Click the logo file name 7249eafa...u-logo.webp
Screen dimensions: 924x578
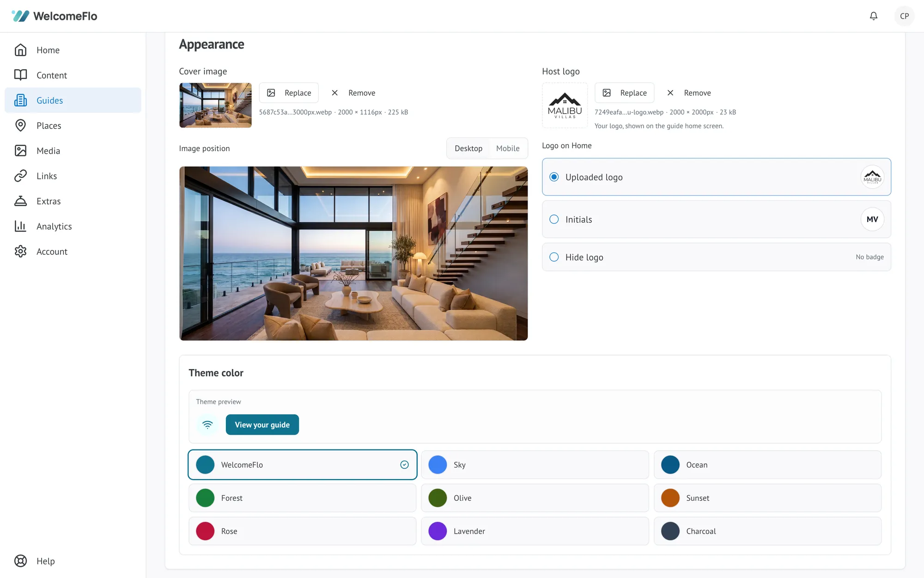[x=629, y=112]
